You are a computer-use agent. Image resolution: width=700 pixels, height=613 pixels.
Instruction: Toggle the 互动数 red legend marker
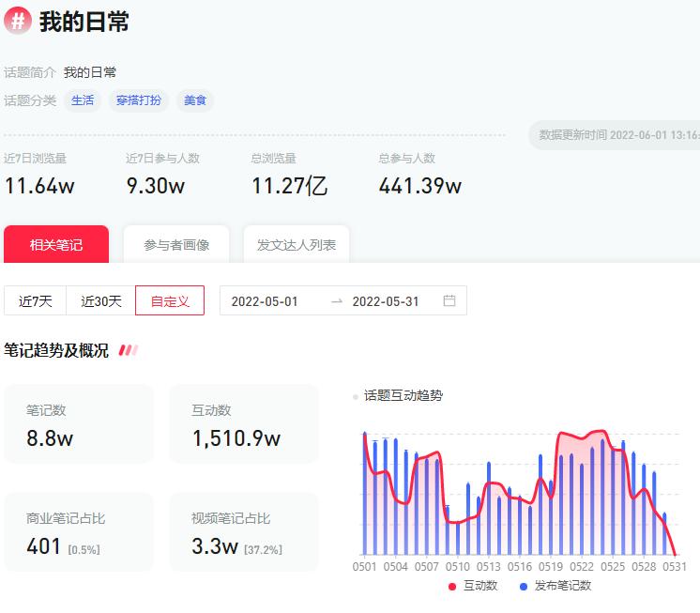[x=452, y=586]
